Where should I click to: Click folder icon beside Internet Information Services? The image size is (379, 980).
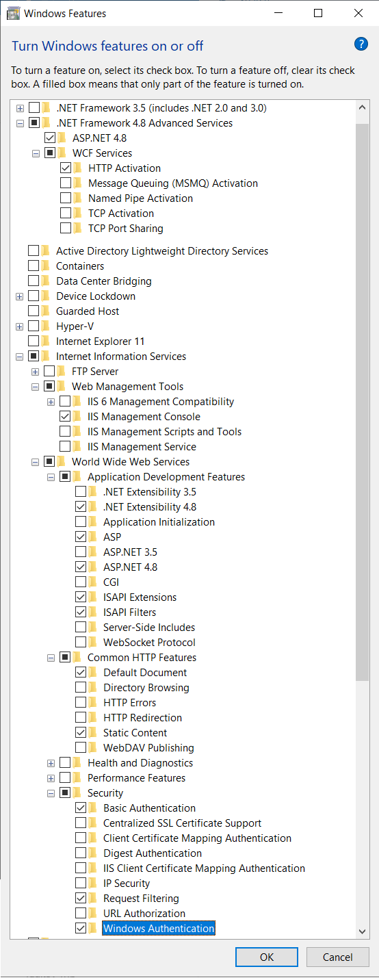(x=47, y=357)
